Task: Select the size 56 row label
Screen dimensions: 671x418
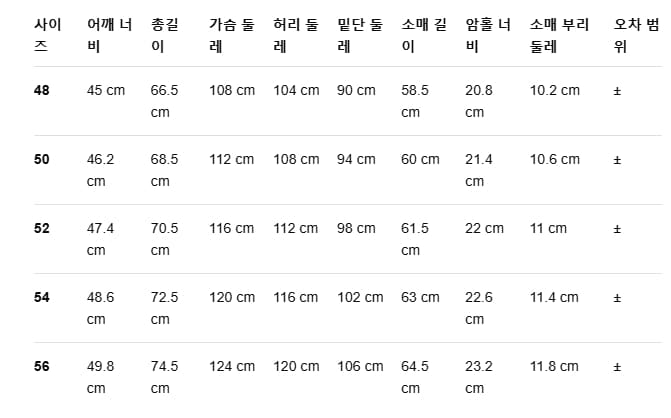Action: [42, 366]
